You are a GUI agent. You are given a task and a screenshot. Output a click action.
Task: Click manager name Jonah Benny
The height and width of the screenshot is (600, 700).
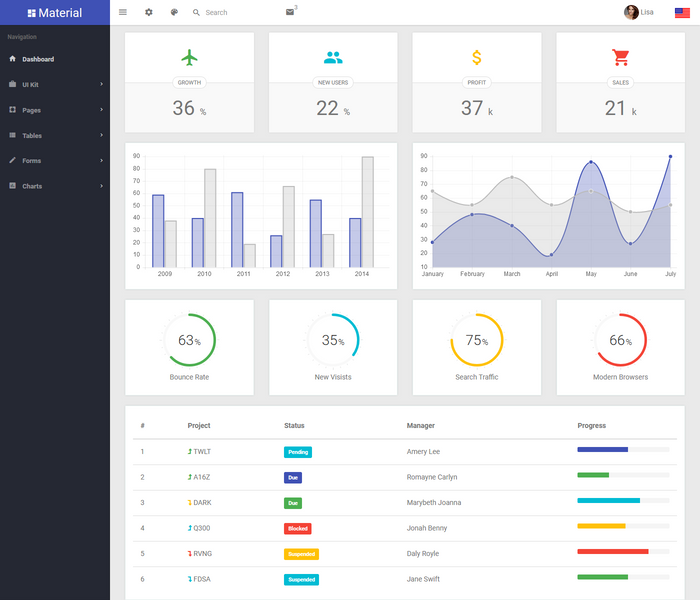(x=427, y=528)
